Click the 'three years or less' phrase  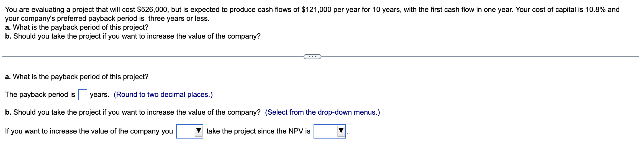177,19
